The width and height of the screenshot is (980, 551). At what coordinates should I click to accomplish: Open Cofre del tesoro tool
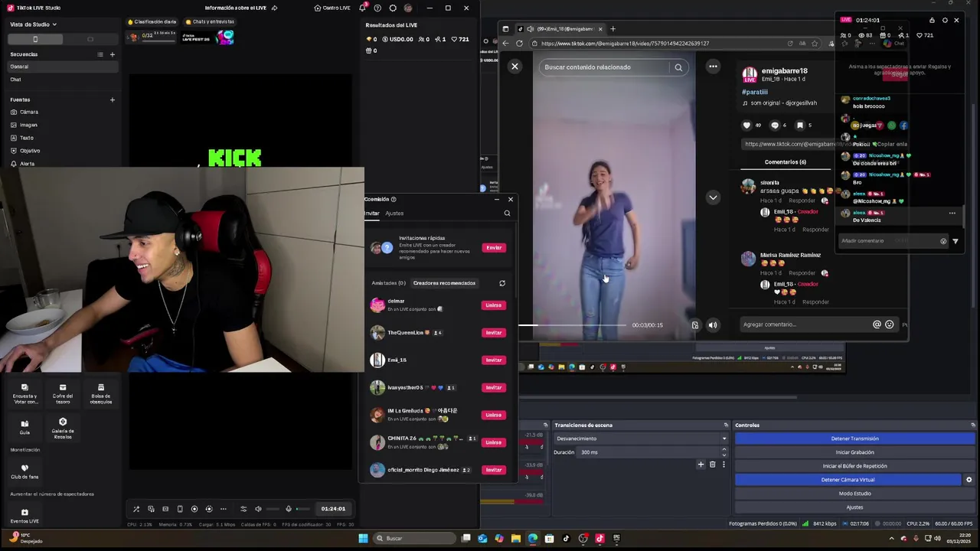coord(63,393)
